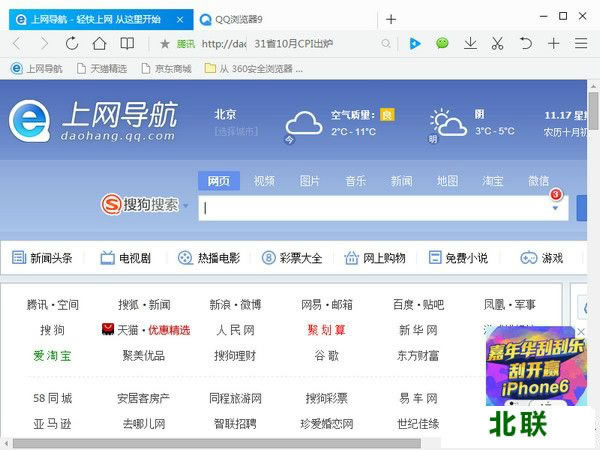Click the 嘉年华刮刮乐 ad banner

pos(536,367)
